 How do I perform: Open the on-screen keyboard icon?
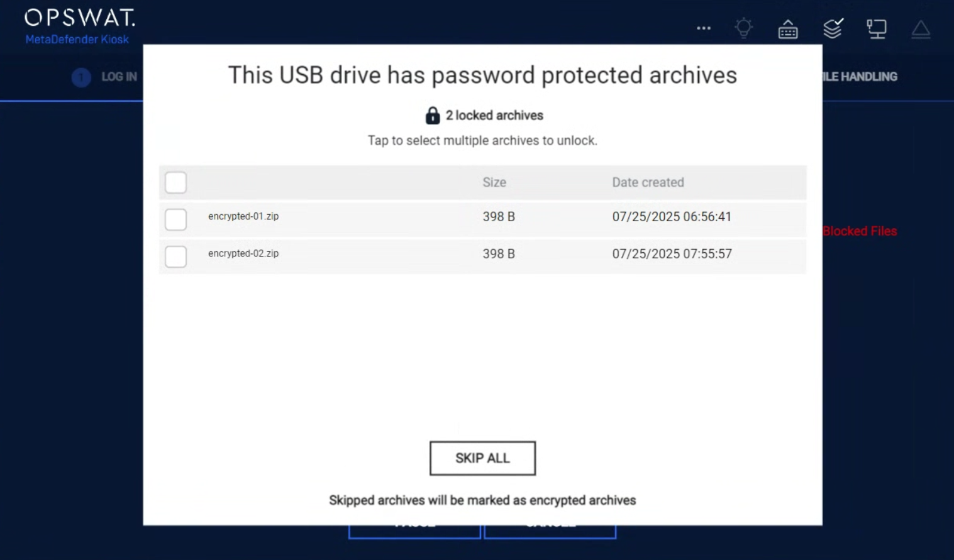[x=788, y=29]
